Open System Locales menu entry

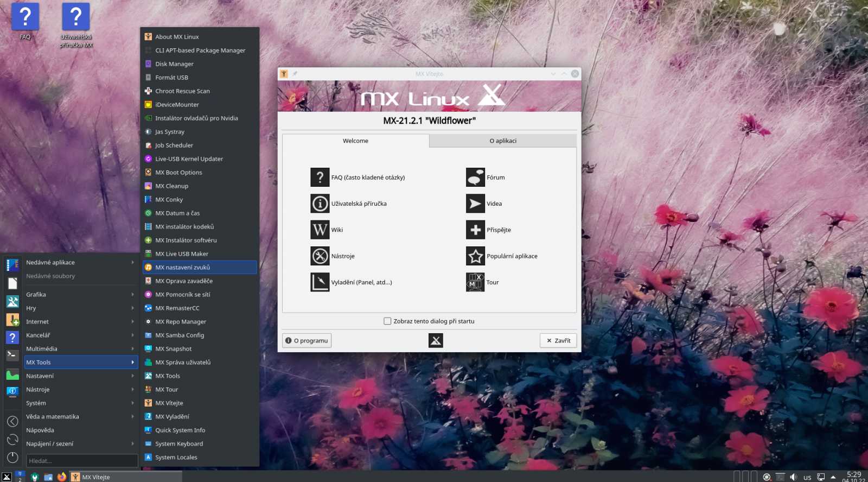[x=200, y=457]
